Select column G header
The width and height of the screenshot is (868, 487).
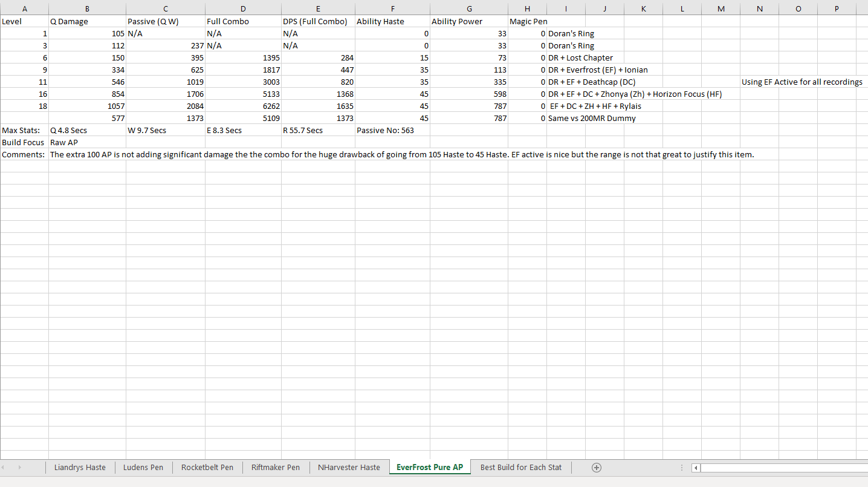click(469, 8)
